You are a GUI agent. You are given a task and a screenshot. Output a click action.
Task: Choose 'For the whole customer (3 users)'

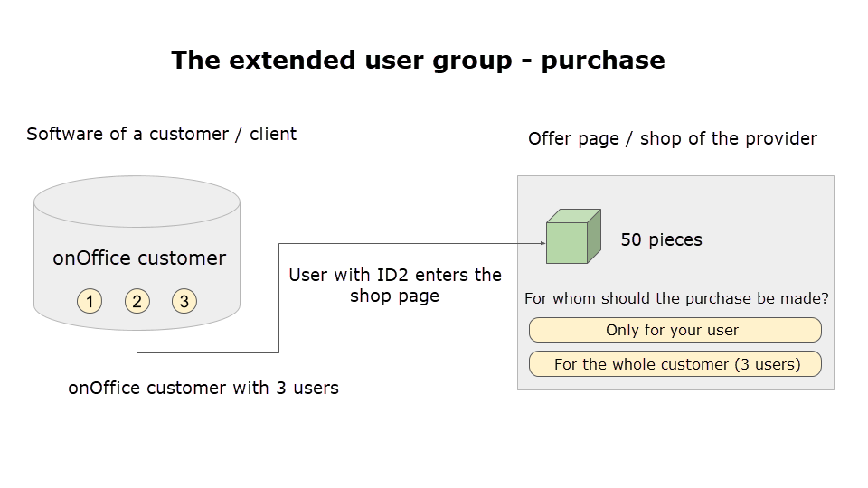(x=675, y=364)
